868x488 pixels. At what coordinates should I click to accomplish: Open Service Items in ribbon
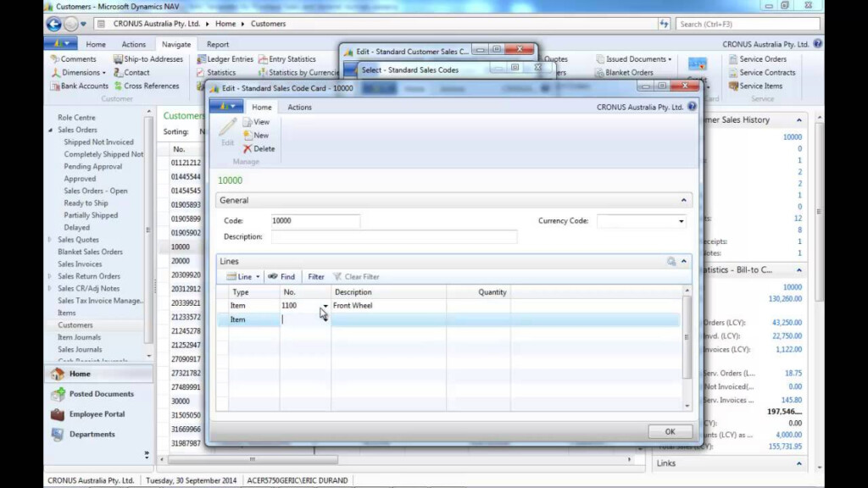click(x=755, y=86)
